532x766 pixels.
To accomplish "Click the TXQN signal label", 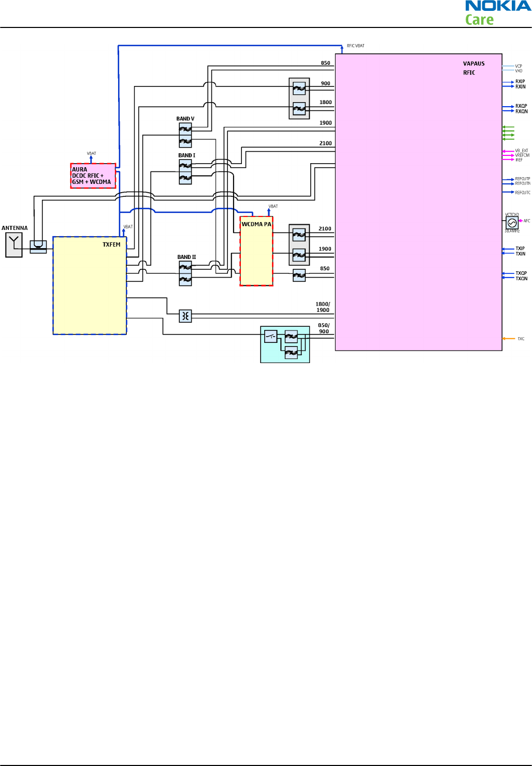I will point(522,279).
